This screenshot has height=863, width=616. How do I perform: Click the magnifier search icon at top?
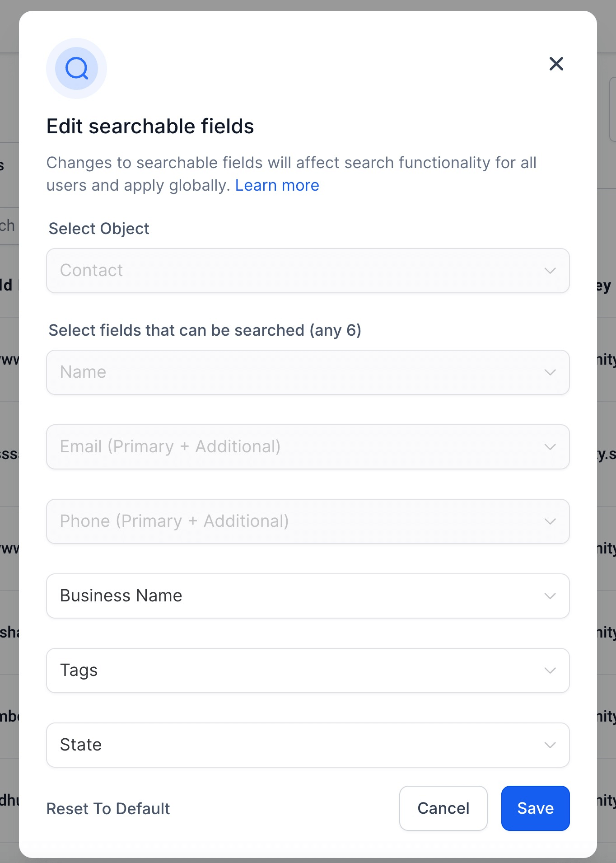pyautogui.click(x=76, y=68)
